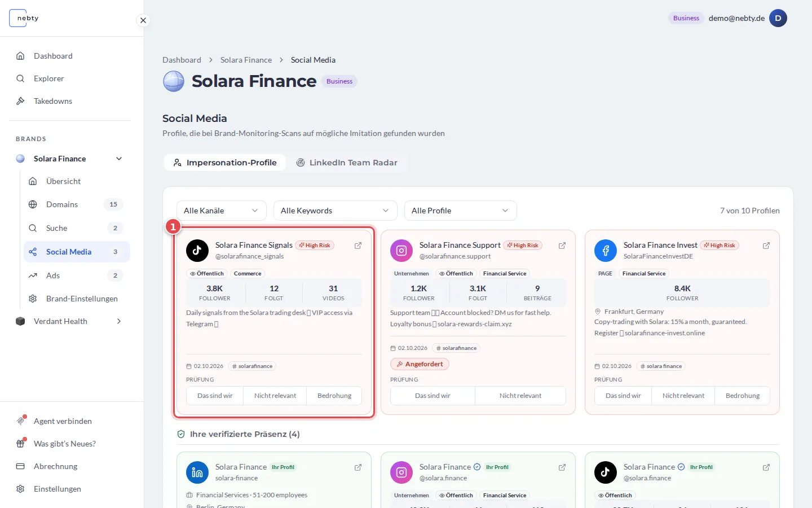
Task: Close the sidebar with the X button
Action: point(143,20)
